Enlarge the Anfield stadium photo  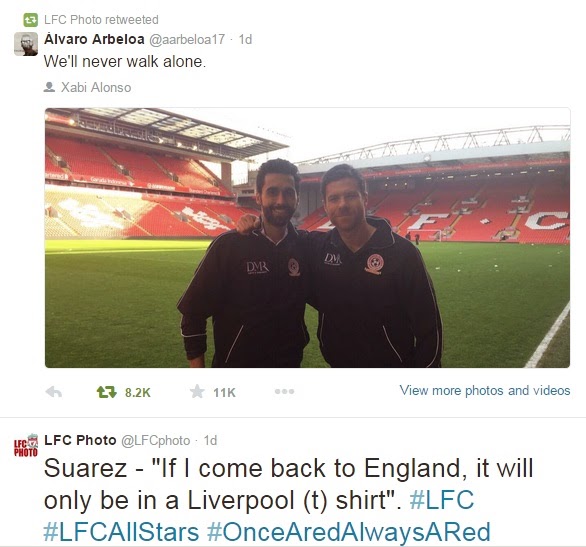(x=307, y=238)
